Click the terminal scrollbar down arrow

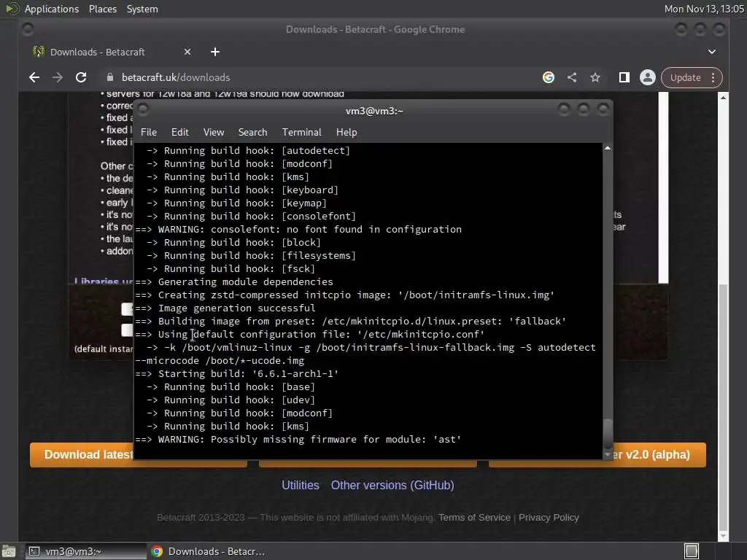click(608, 455)
